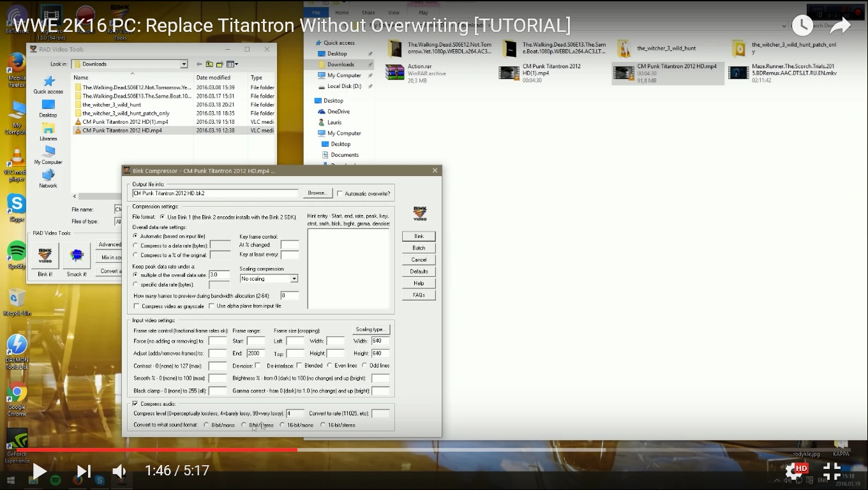Screen dimensions: 868x490
Task: Open the view menu dropdown in RAD dialog
Action: point(232,64)
